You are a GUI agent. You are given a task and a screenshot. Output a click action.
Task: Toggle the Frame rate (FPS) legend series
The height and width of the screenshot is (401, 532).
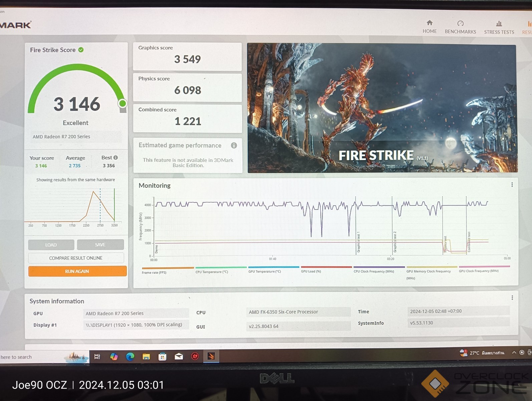point(168,270)
